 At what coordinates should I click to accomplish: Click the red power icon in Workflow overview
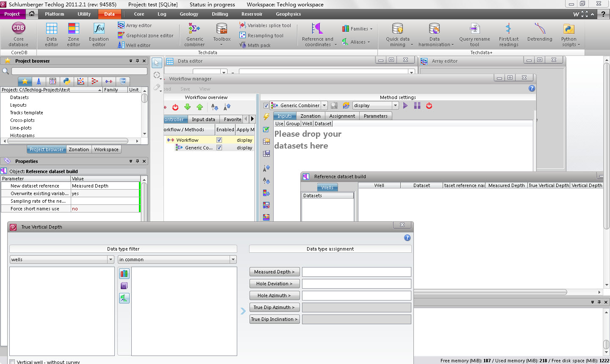coord(175,108)
